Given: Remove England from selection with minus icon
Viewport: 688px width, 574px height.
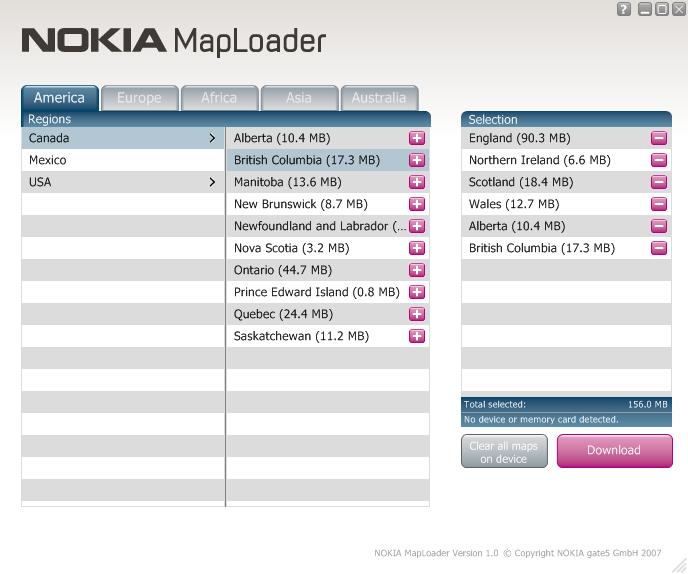Looking at the screenshot, I should point(659,138).
